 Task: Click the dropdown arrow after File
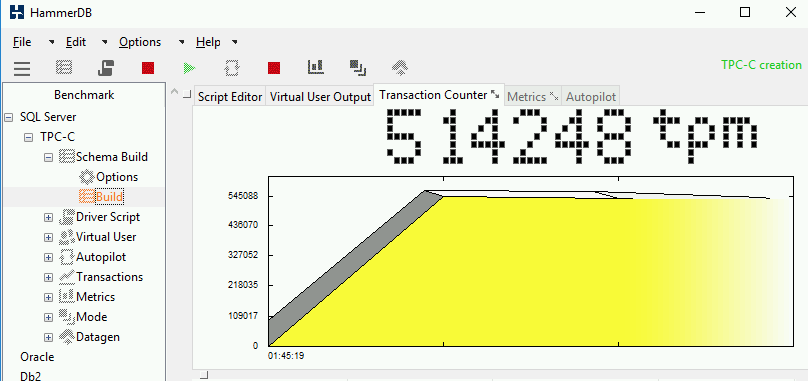click(x=52, y=42)
